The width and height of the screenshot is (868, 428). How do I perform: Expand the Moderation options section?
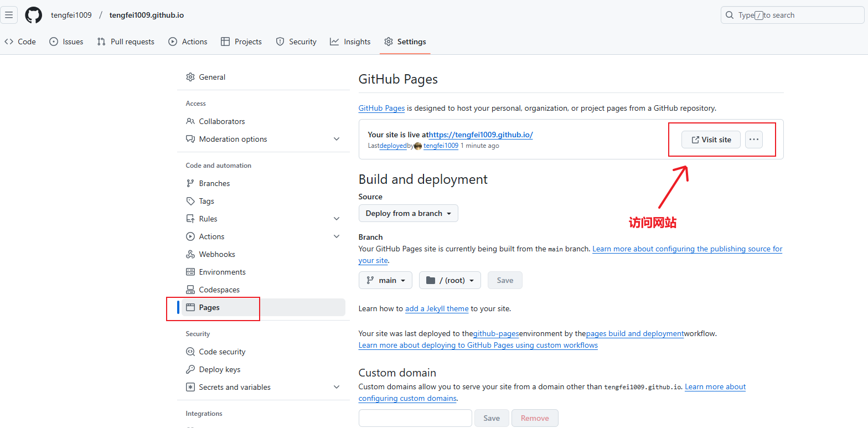click(337, 139)
